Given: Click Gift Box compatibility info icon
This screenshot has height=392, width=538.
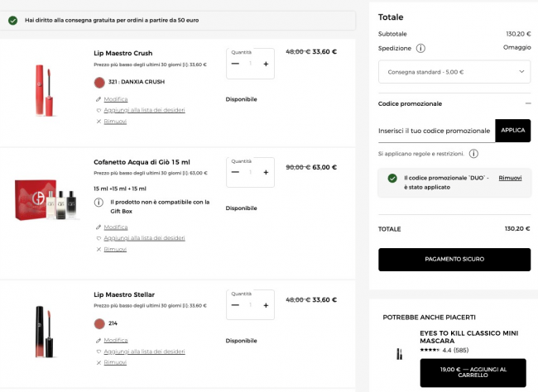Looking at the screenshot, I should point(98,202).
